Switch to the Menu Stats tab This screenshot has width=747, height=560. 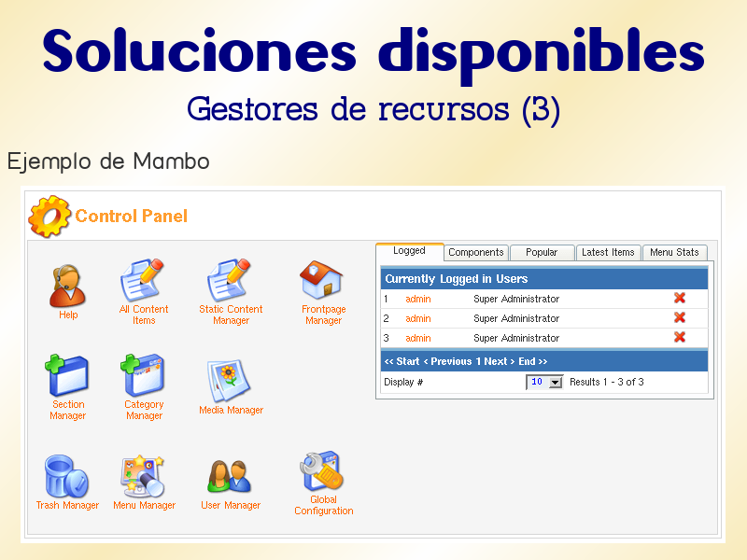674,252
